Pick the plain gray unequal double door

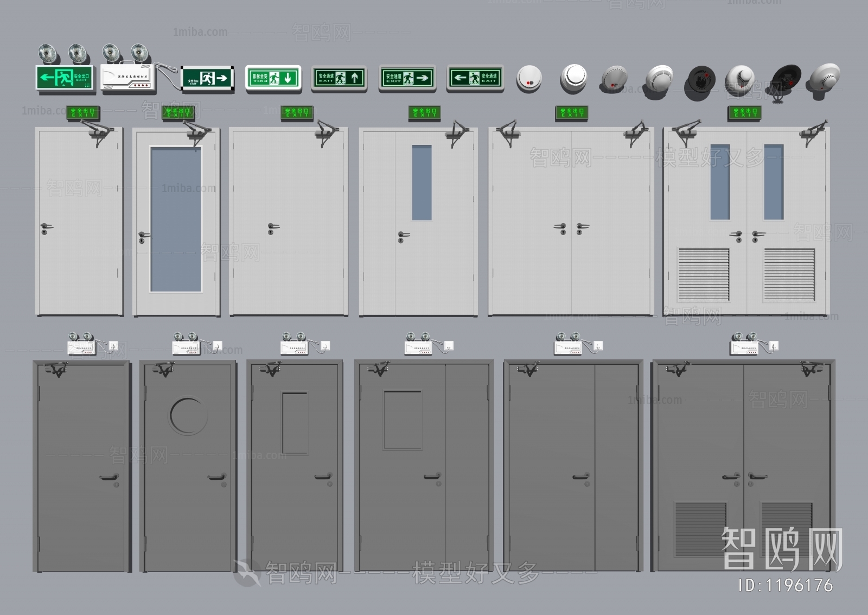click(x=573, y=466)
